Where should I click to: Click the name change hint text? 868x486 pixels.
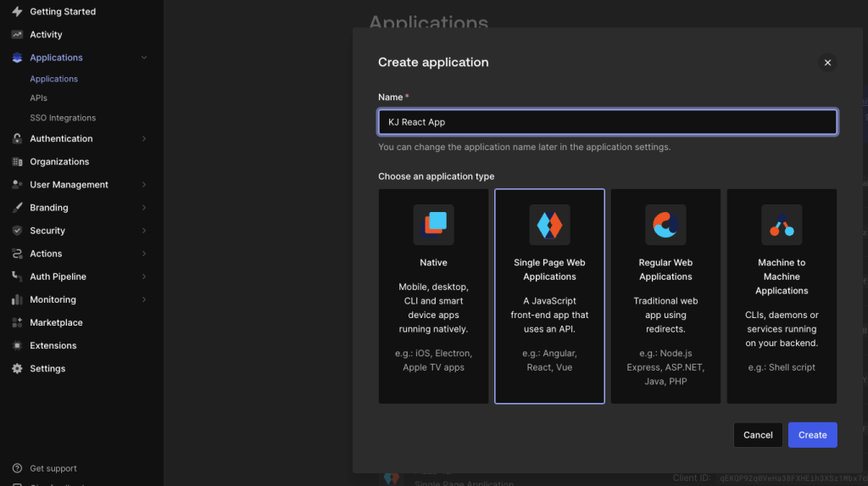(x=524, y=147)
